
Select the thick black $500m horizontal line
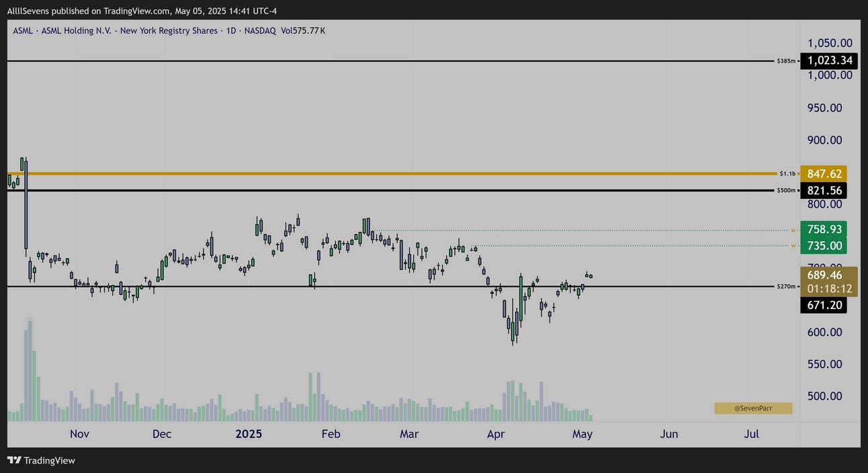tap(390, 190)
